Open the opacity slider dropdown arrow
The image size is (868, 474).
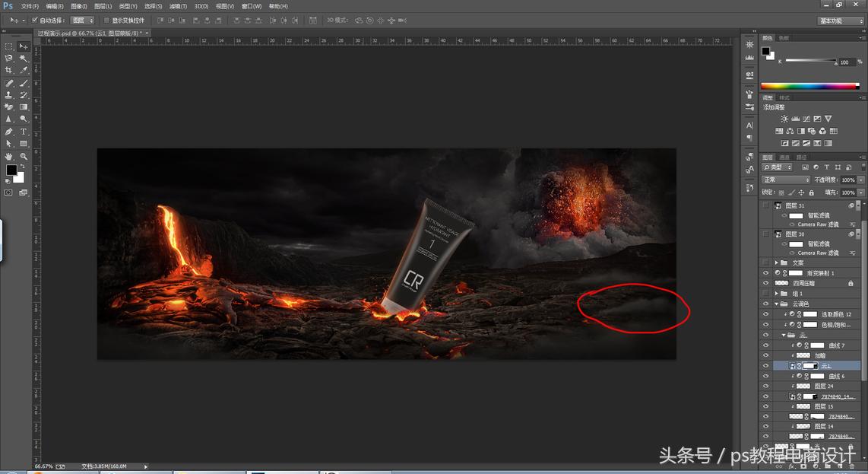click(x=860, y=180)
